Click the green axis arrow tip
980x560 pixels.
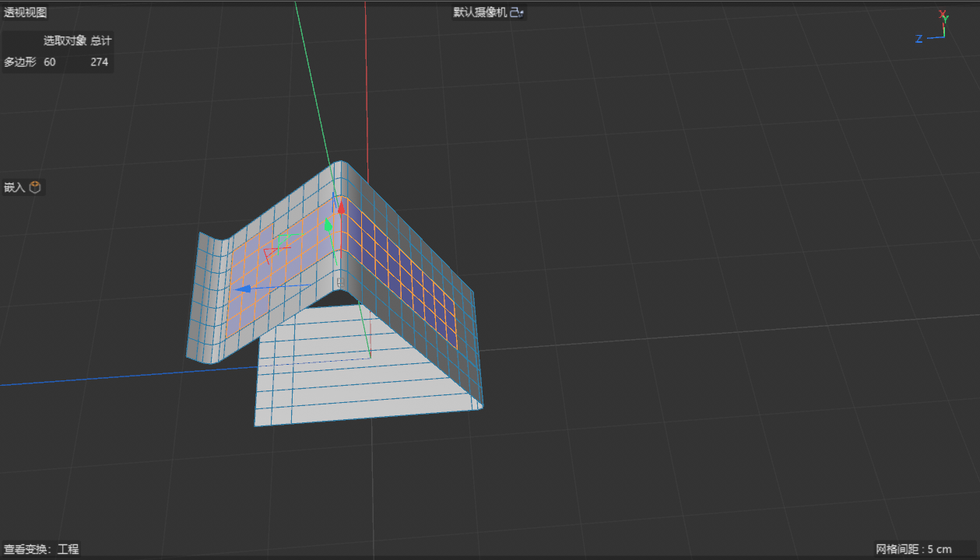click(328, 226)
